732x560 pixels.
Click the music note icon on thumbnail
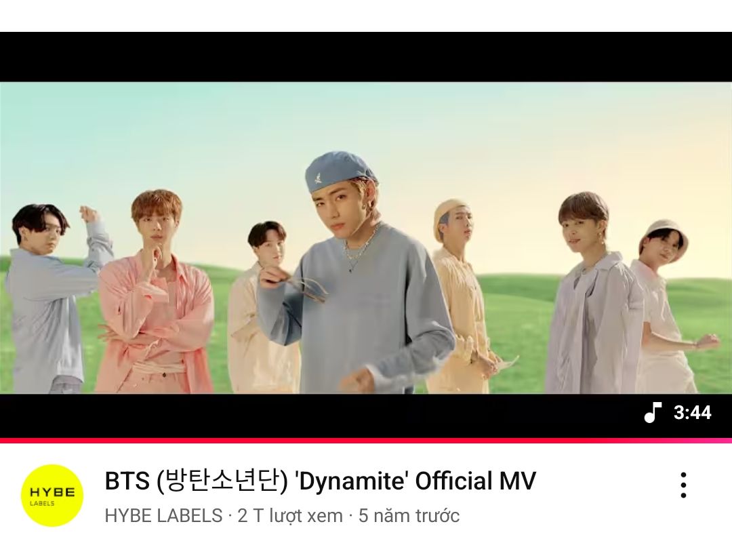653,412
